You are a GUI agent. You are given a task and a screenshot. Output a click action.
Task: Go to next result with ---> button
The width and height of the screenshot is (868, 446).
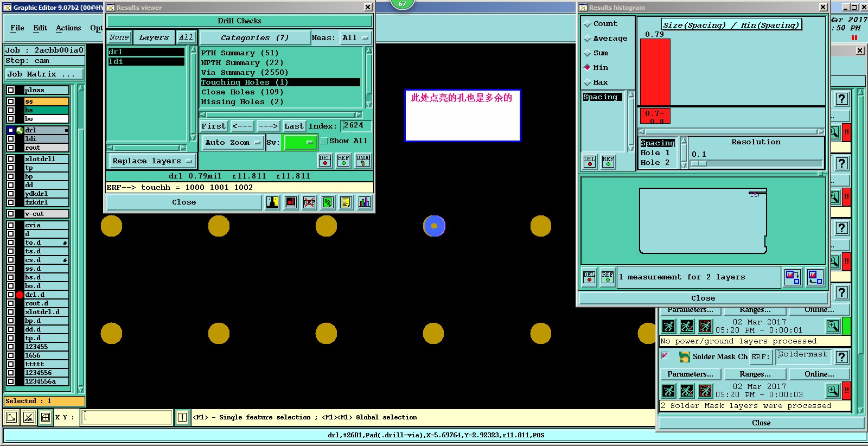[268, 126]
